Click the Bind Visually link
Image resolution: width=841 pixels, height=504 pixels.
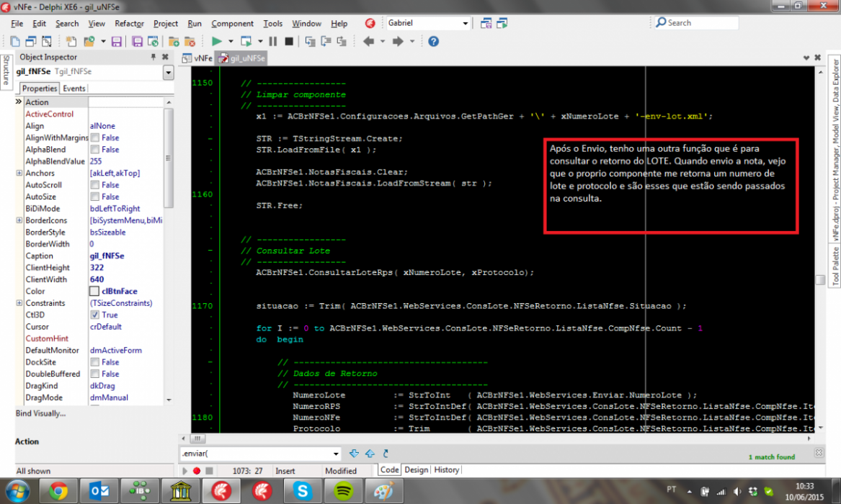pos(41,413)
